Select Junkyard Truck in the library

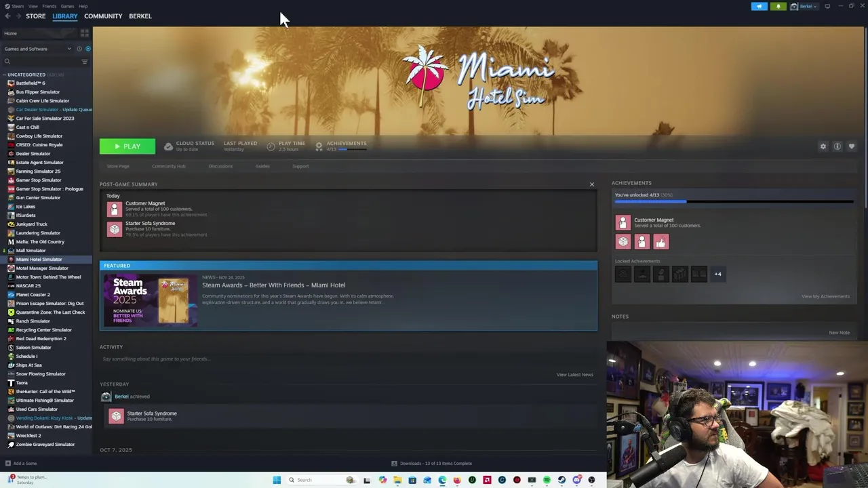click(x=31, y=224)
